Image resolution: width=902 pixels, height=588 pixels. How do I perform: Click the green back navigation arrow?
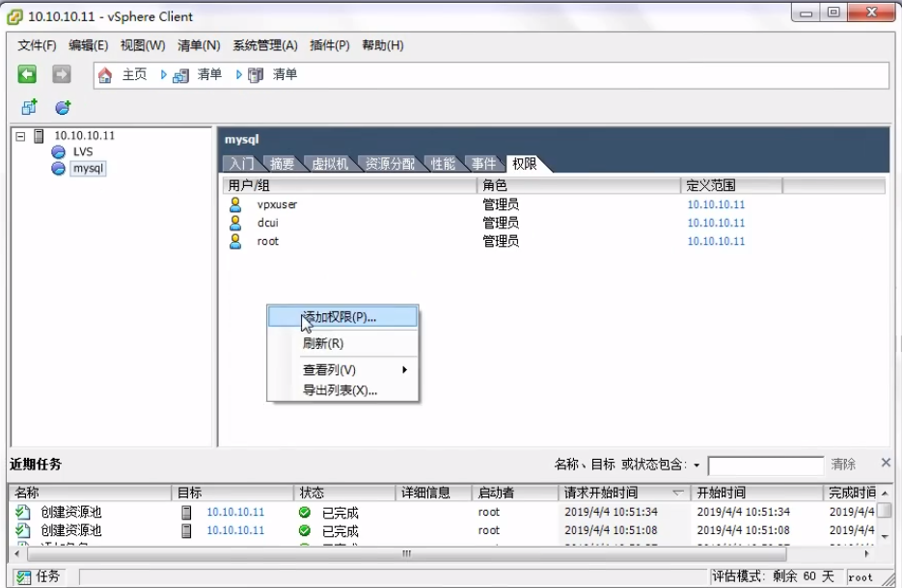[27, 74]
